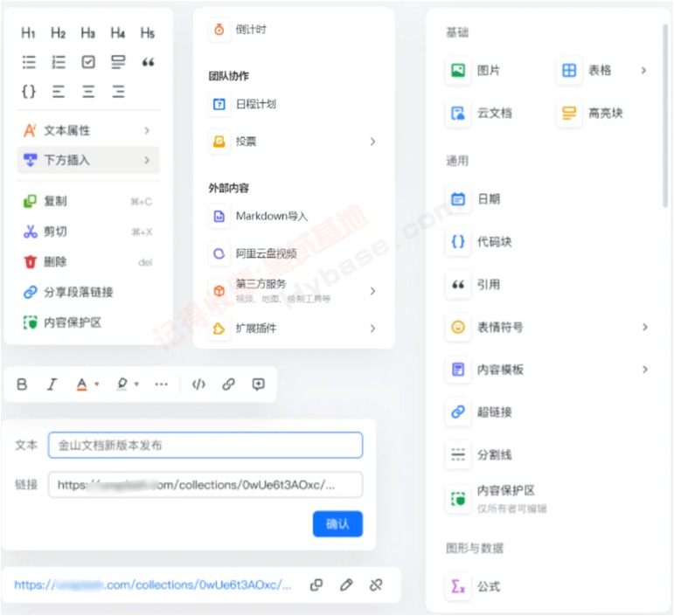Open font color dropdown arrow
The image size is (674, 616).
coord(97,384)
